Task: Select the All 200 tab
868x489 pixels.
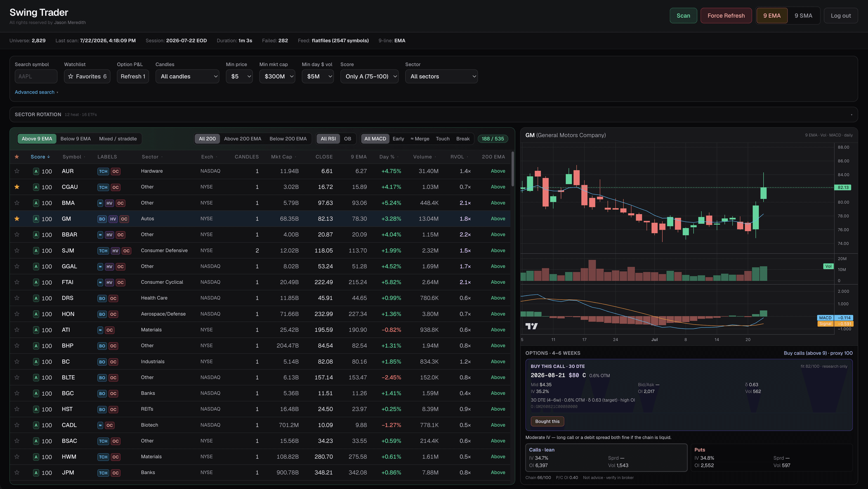Action: tap(207, 139)
